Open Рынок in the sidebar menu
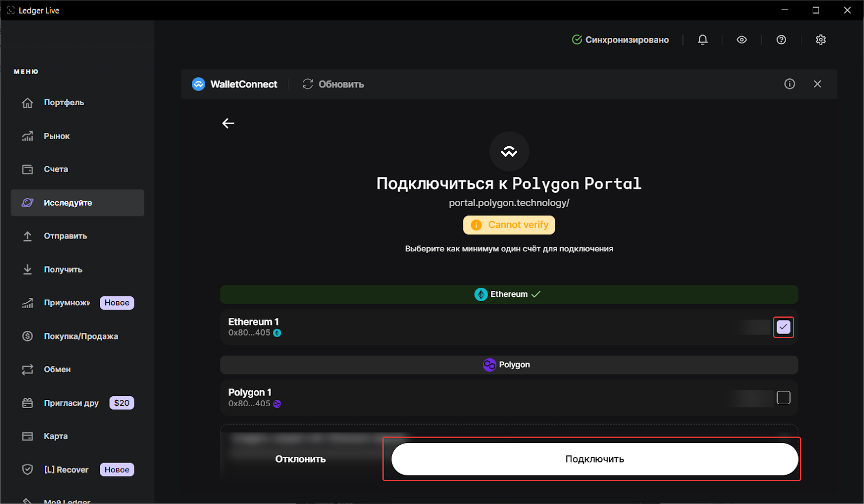 click(x=77, y=136)
